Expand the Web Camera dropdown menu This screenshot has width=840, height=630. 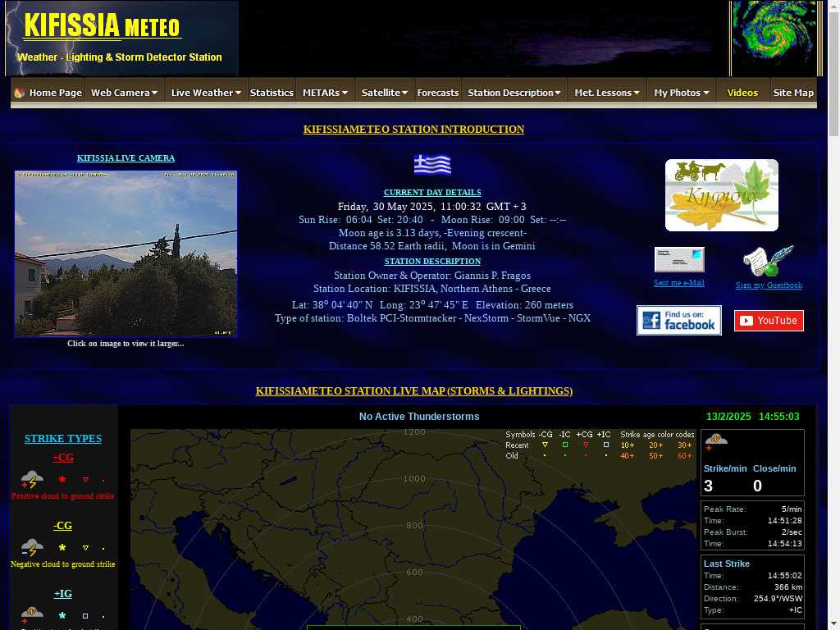(125, 93)
